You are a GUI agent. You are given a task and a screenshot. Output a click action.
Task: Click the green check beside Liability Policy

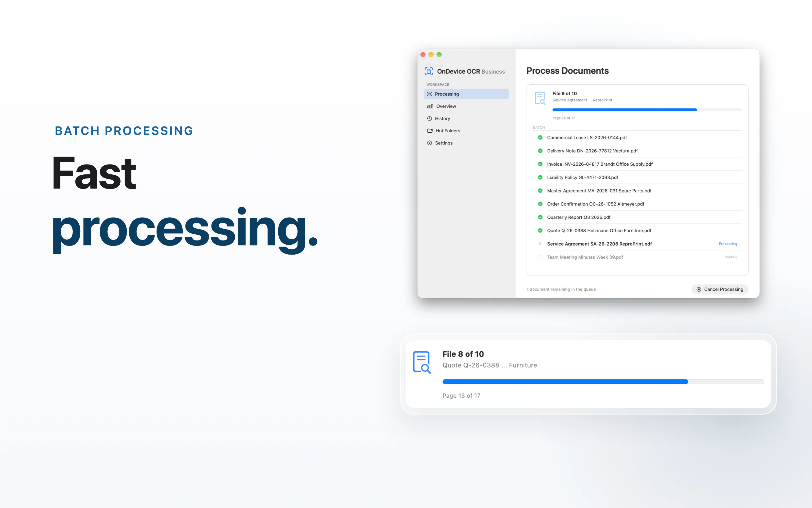(x=540, y=178)
